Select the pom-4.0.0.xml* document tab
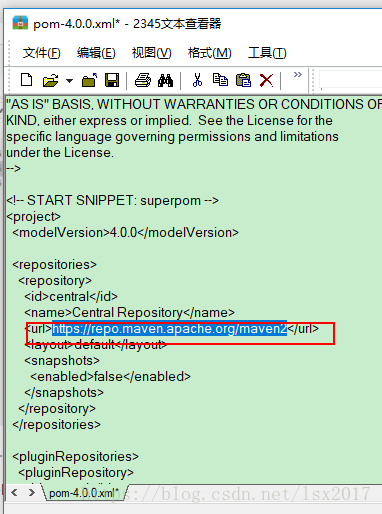Image resolution: width=382 pixels, height=514 pixels. (x=84, y=493)
